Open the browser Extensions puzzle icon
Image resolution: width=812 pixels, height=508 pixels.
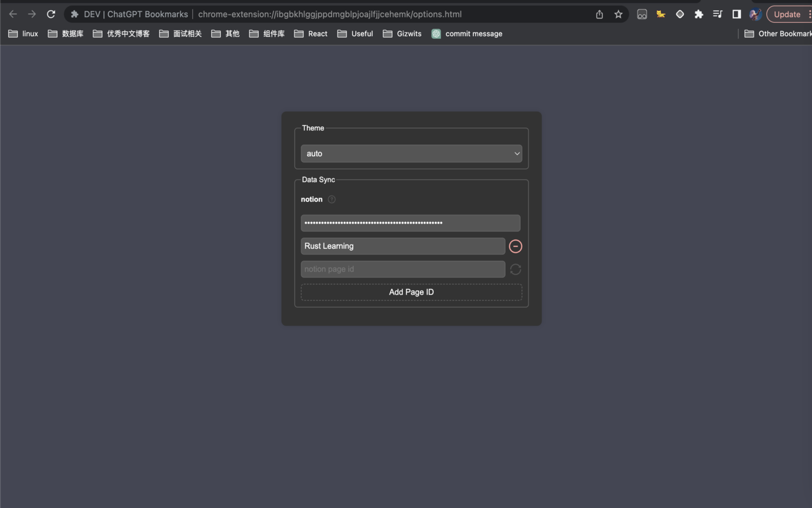[698, 14]
